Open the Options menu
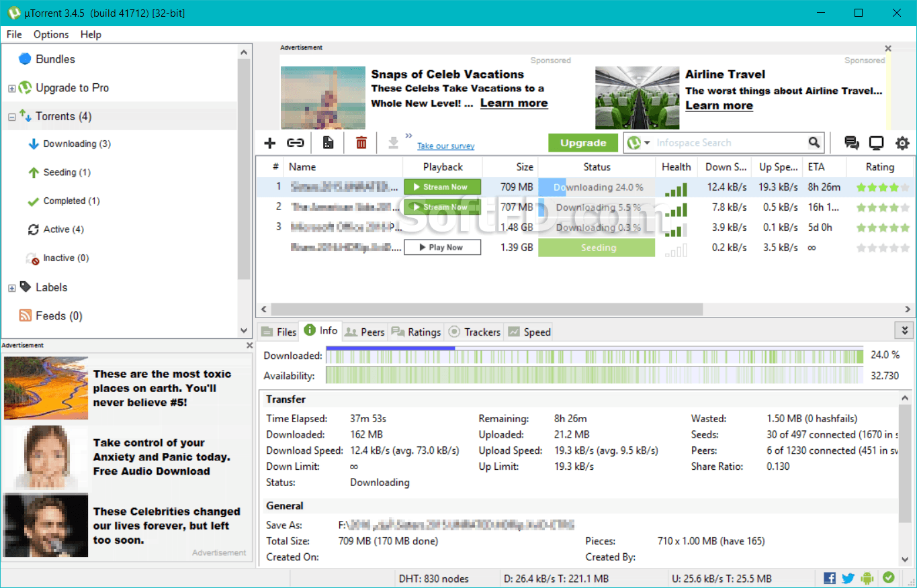Viewport: 917px width, 588px height. tap(51, 34)
